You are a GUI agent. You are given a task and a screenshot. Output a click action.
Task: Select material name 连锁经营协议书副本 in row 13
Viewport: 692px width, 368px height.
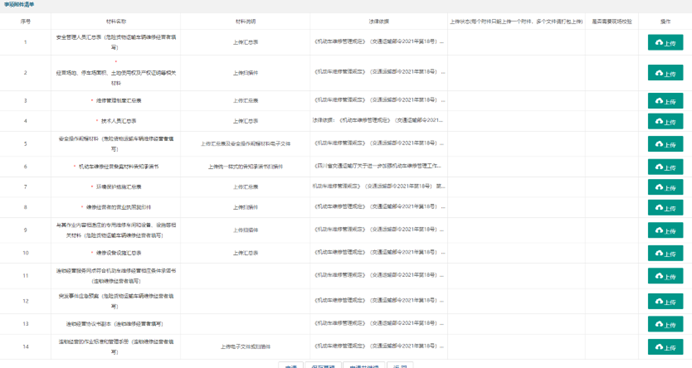tap(115, 324)
